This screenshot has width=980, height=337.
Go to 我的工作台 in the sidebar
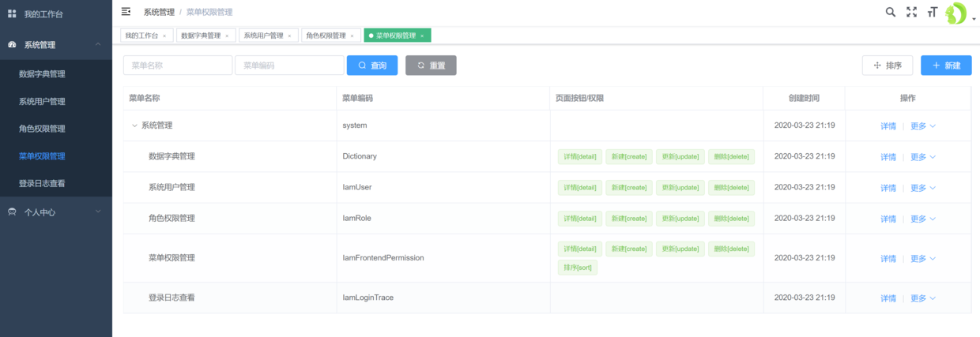pyautogui.click(x=56, y=13)
